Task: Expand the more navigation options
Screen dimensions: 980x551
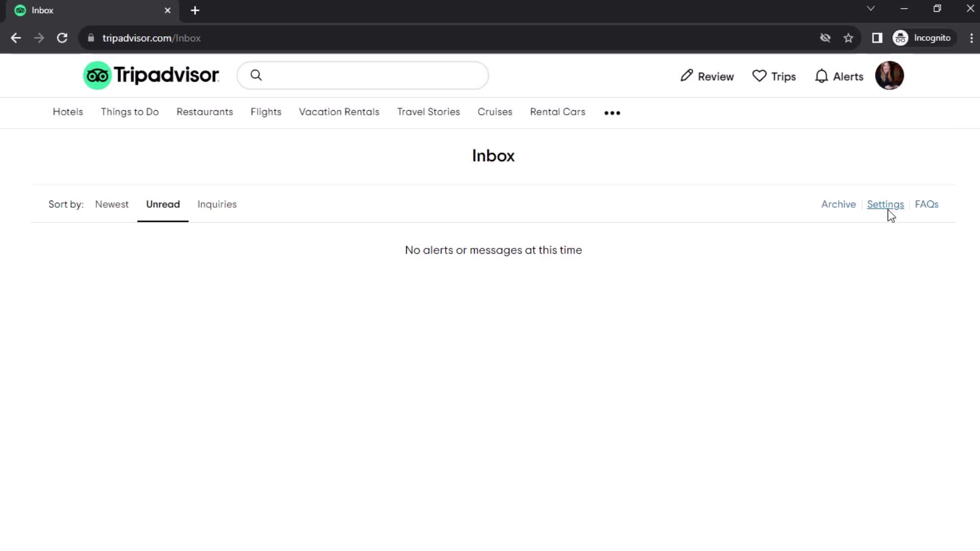Action: click(612, 112)
